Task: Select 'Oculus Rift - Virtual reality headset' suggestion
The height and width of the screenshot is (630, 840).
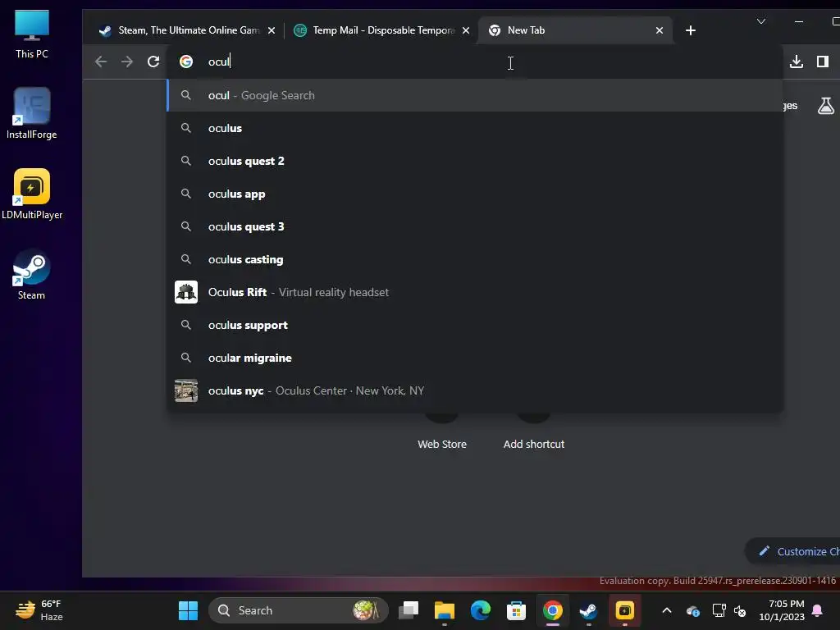Action: [475, 292]
